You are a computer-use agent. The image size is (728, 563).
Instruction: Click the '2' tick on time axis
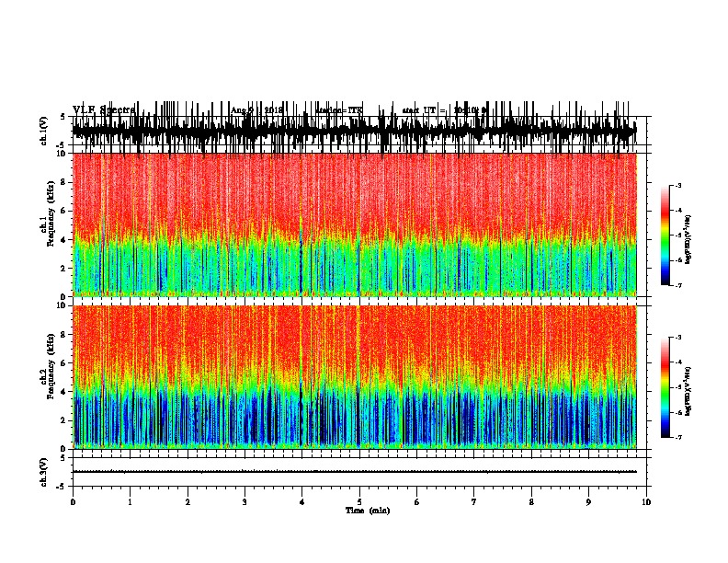[x=188, y=502]
